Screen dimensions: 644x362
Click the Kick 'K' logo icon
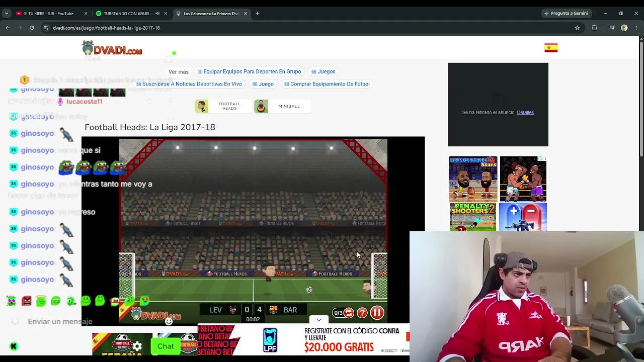14,346
